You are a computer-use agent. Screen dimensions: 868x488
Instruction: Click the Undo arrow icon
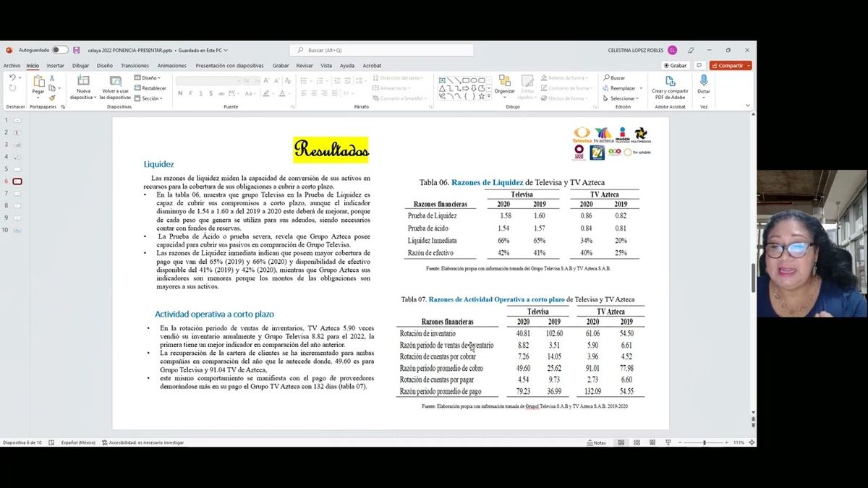coord(12,78)
